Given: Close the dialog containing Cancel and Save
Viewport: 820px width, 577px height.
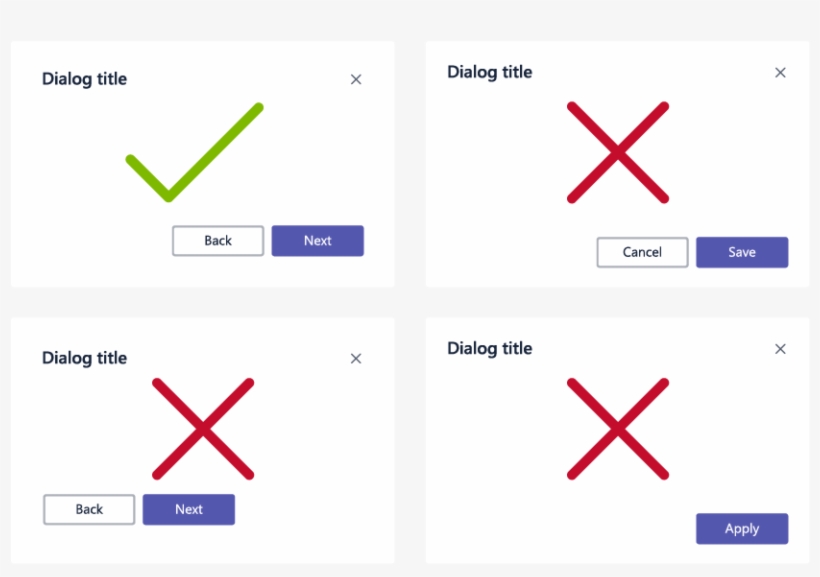Looking at the screenshot, I should [x=781, y=73].
